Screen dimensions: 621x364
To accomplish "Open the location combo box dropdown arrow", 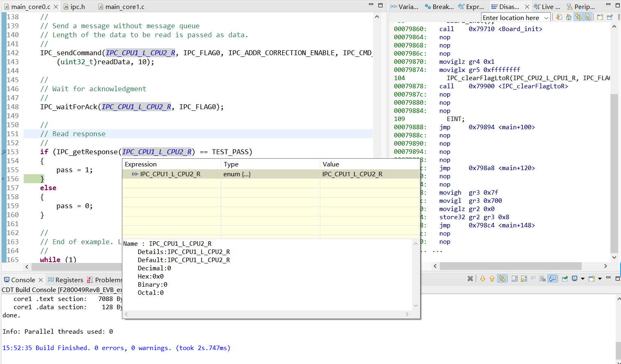I will [x=546, y=18].
